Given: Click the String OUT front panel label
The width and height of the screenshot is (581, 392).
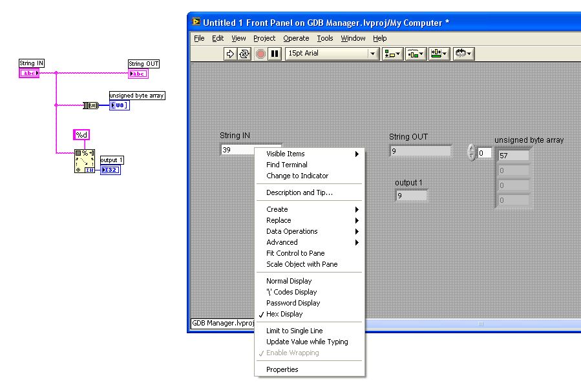Looking at the screenshot, I should coord(408,137).
